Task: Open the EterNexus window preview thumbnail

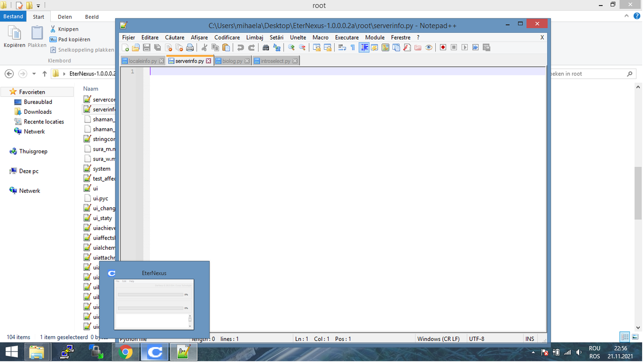Action: coord(154,304)
